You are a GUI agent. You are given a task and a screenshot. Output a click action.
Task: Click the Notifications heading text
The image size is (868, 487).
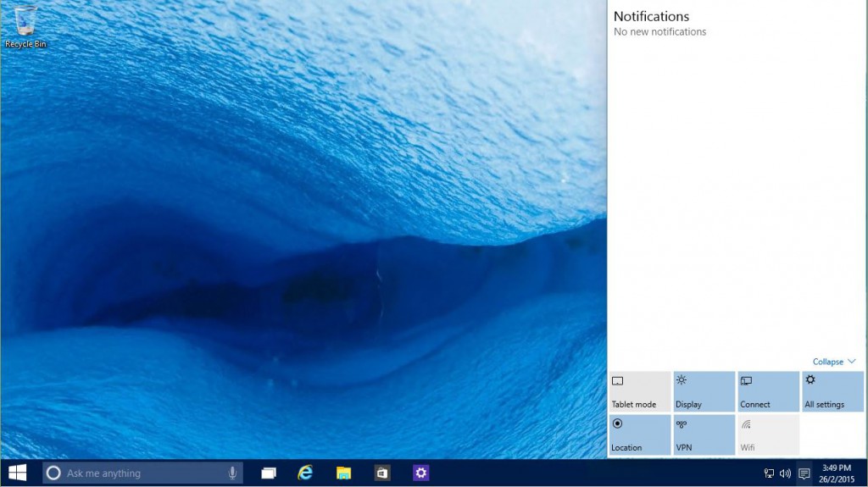(x=651, y=17)
